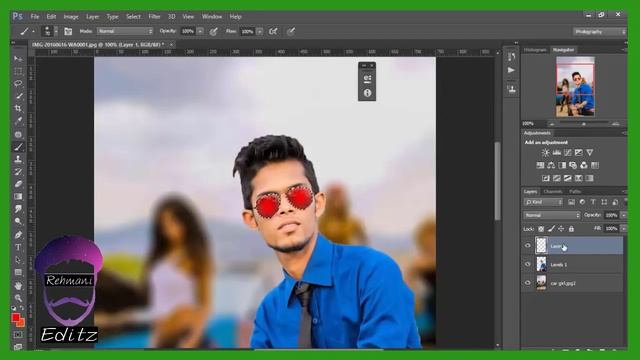
Task: Select the Path Selection tool
Action: click(18, 260)
